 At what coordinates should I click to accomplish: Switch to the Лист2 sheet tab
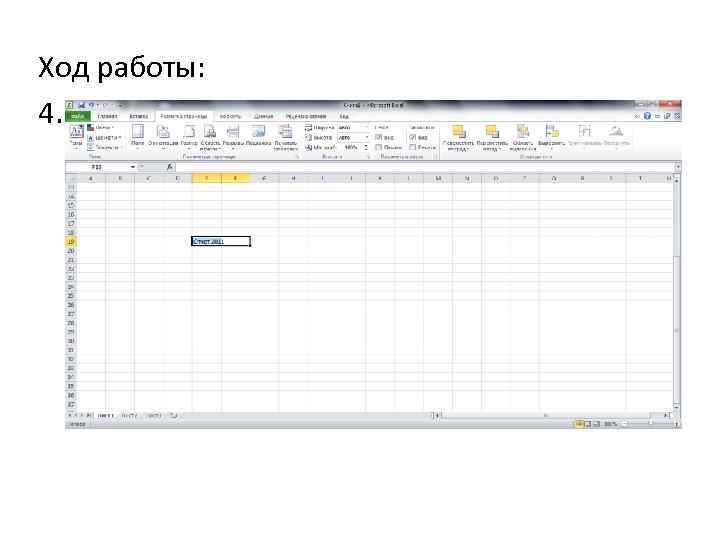click(x=129, y=415)
